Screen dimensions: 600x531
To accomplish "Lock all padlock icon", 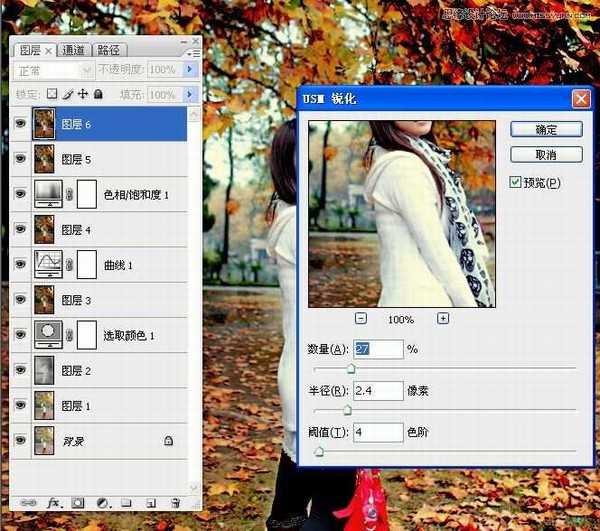I will (x=98, y=94).
